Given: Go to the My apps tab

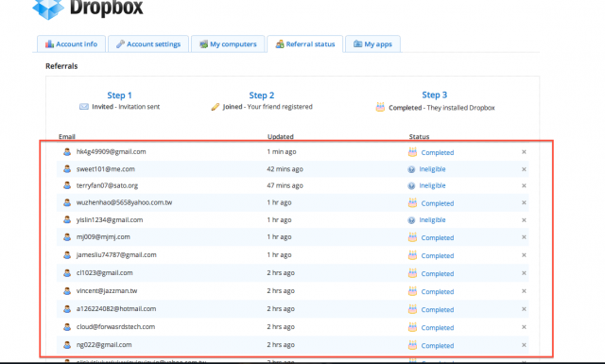Looking at the screenshot, I should pyautogui.click(x=372, y=44).
